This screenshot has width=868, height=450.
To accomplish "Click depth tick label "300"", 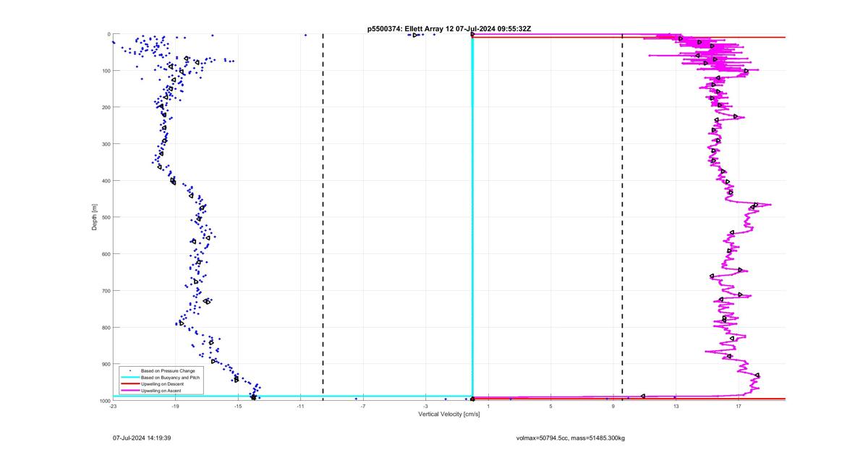I will point(106,144).
